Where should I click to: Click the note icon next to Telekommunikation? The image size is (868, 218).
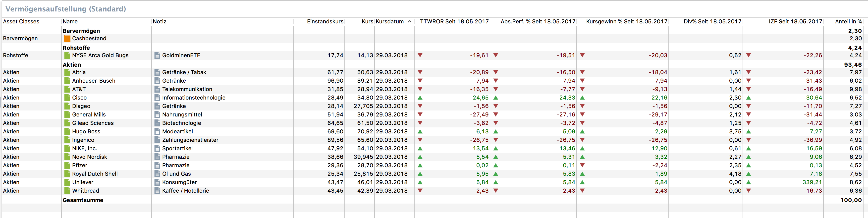point(157,89)
